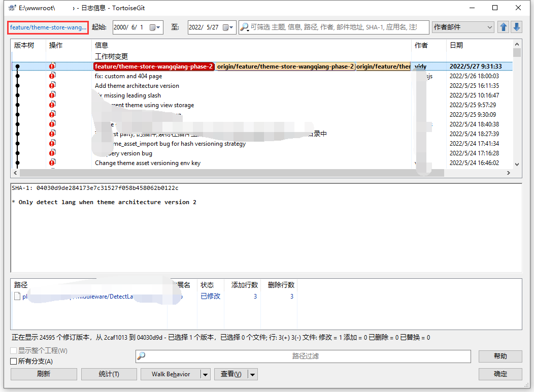
Task: Open the end date calendar dropdown
Action: [x=228, y=27]
